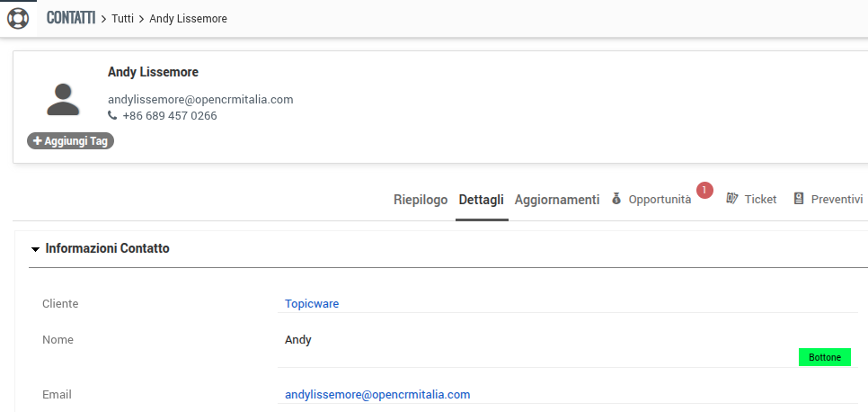The height and width of the screenshot is (412, 868).
Task: Click the Preventivi document icon
Action: click(798, 199)
